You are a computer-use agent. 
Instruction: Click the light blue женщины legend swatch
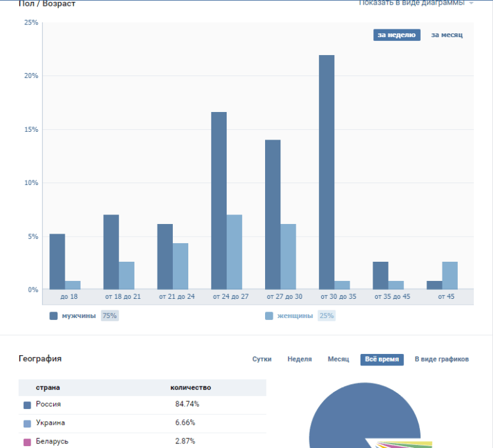tap(269, 316)
